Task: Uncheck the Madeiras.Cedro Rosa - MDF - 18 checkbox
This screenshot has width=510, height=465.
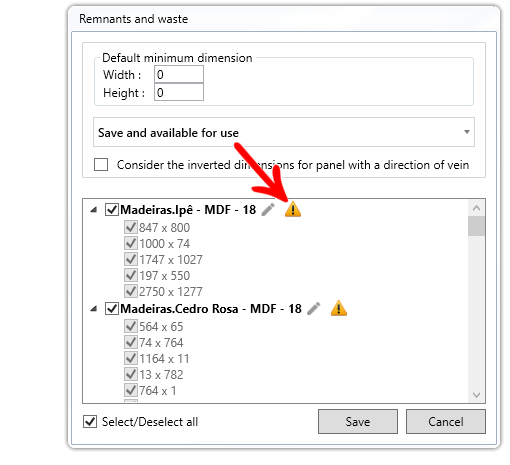Action: pos(112,309)
